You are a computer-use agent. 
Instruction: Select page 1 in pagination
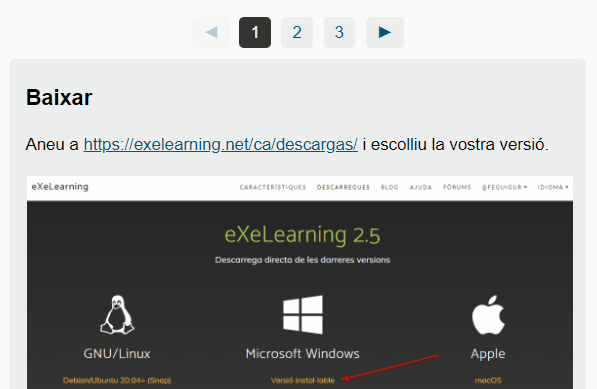click(x=255, y=32)
